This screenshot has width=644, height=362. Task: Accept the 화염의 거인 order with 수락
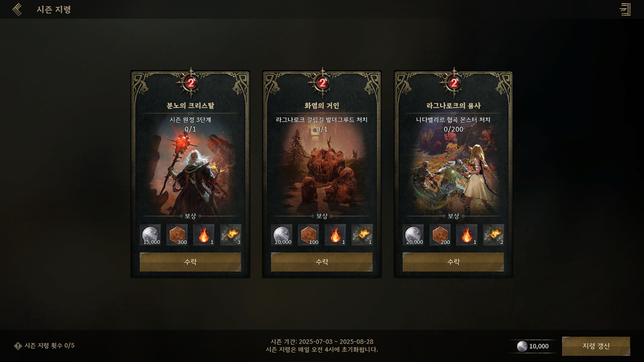pyautogui.click(x=322, y=262)
